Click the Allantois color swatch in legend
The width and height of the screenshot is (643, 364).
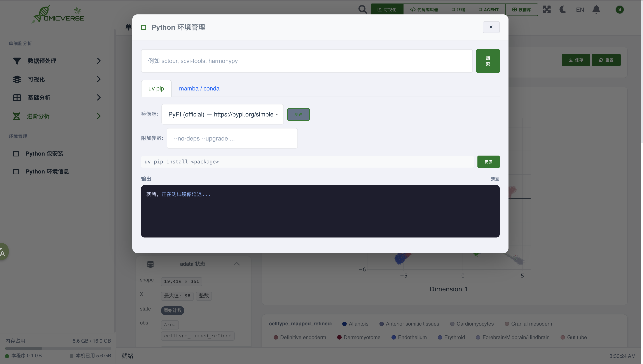click(x=344, y=324)
